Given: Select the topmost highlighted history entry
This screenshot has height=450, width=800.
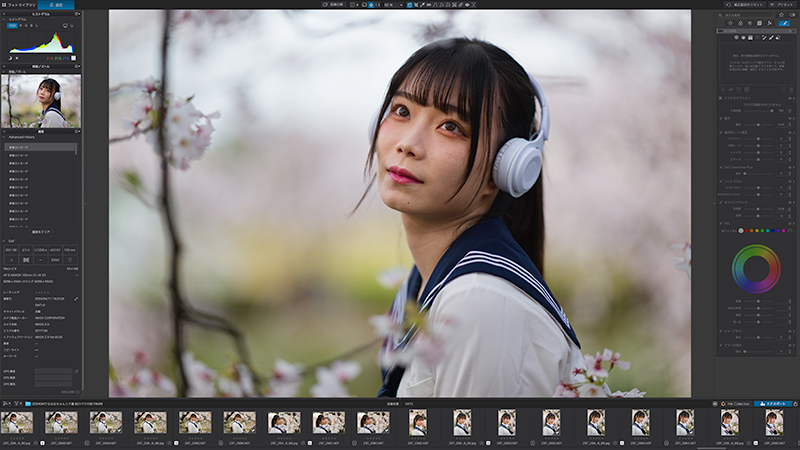Looking at the screenshot, I should (40, 147).
